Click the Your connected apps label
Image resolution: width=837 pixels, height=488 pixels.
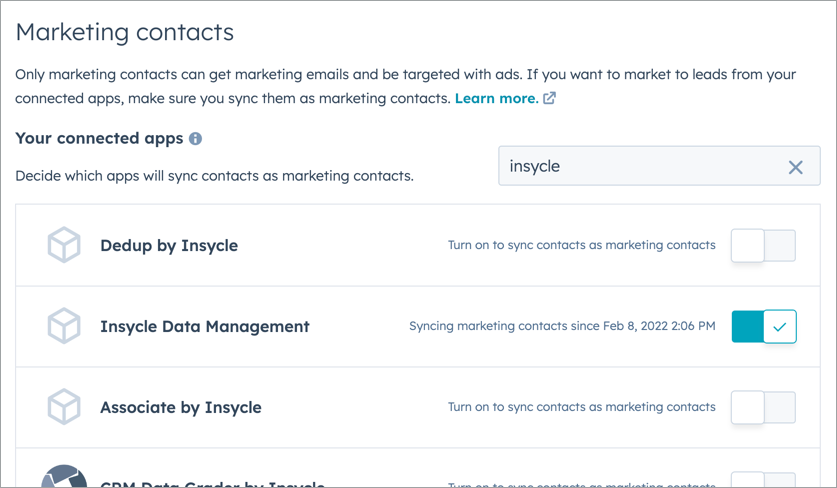(x=99, y=138)
